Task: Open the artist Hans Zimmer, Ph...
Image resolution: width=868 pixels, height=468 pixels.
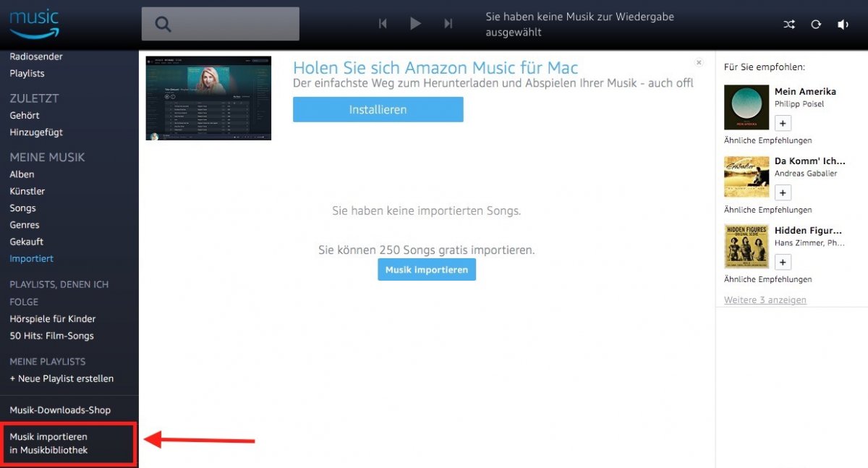Action: 809,243
